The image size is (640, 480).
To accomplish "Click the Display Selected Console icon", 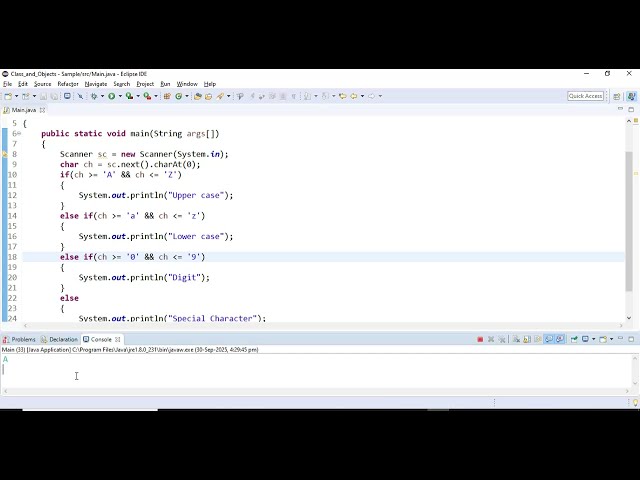I will [x=585, y=340].
